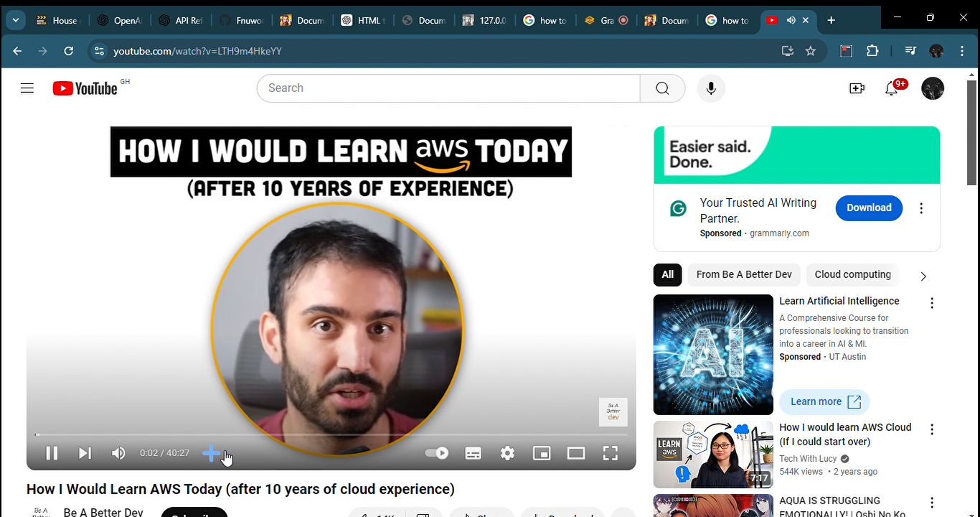This screenshot has width=980, height=517.
Task: Select the From Be A Better Dev chip
Action: click(744, 274)
